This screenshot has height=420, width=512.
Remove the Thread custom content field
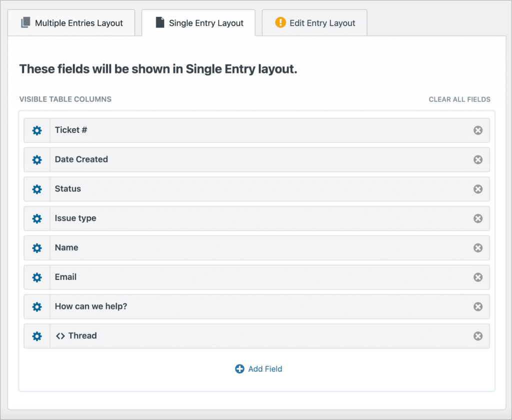coord(478,336)
